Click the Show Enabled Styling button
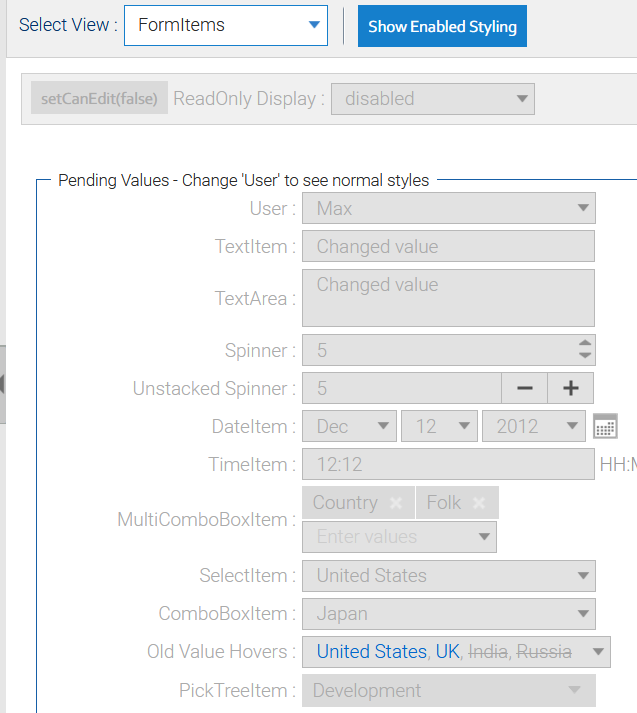This screenshot has height=713, width=637. click(442, 26)
